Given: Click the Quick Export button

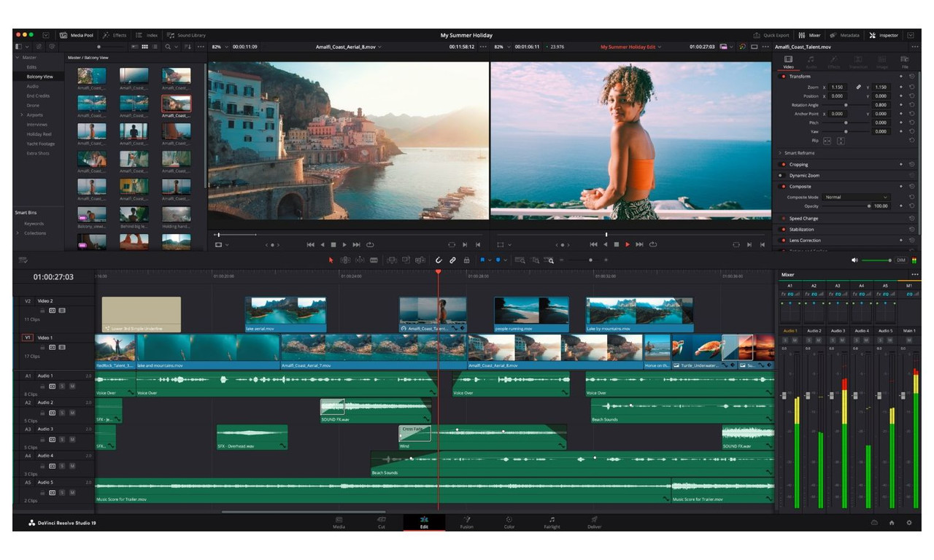Looking at the screenshot, I should [x=771, y=35].
